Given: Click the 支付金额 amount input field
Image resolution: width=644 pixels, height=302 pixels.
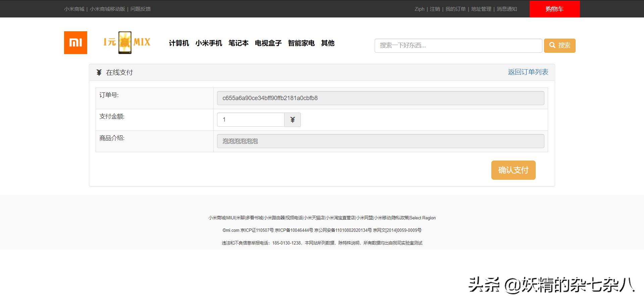Looking at the screenshot, I should pyautogui.click(x=251, y=120).
